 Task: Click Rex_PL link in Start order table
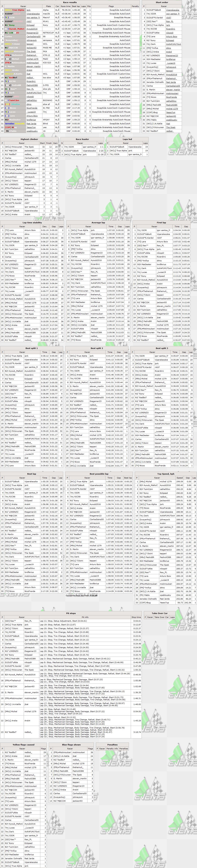[x=170, y=21]
